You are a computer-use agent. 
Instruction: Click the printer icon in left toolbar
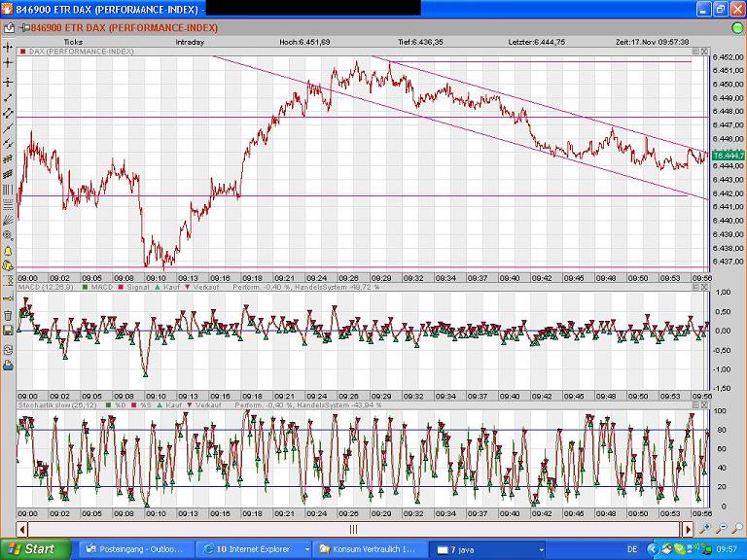pyautogui.click(x=8, y=366)
